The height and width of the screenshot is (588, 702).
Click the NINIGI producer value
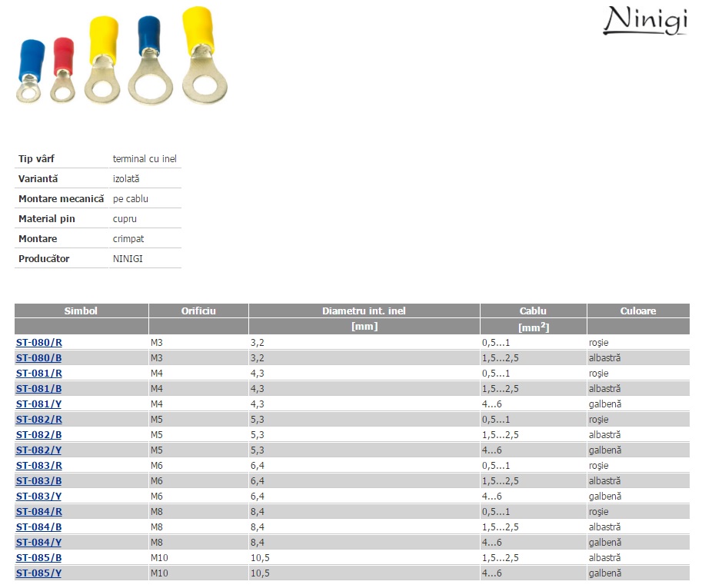click(128, 259)
